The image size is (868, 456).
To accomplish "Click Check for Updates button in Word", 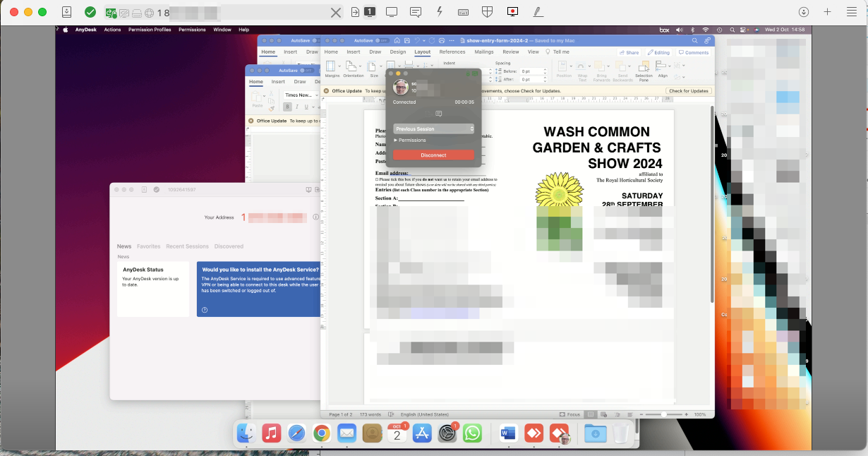I will pos(689,91).
